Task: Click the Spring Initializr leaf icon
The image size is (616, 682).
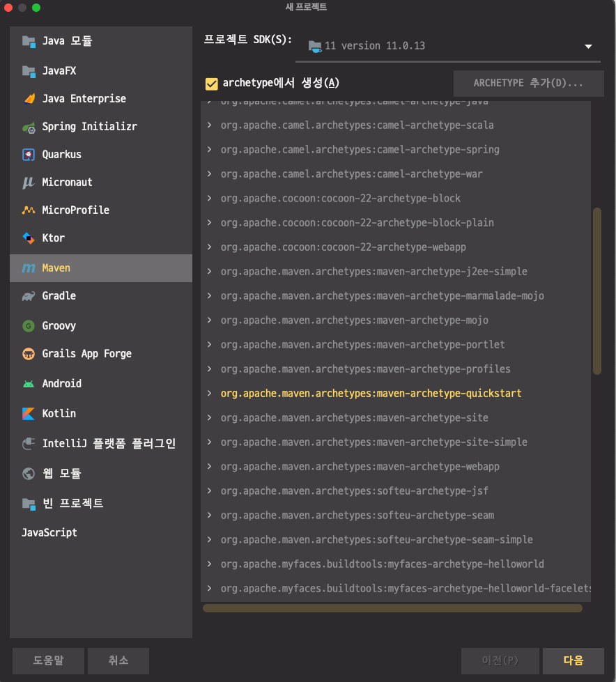Action: pyautogui.click(x=29, y=127)
